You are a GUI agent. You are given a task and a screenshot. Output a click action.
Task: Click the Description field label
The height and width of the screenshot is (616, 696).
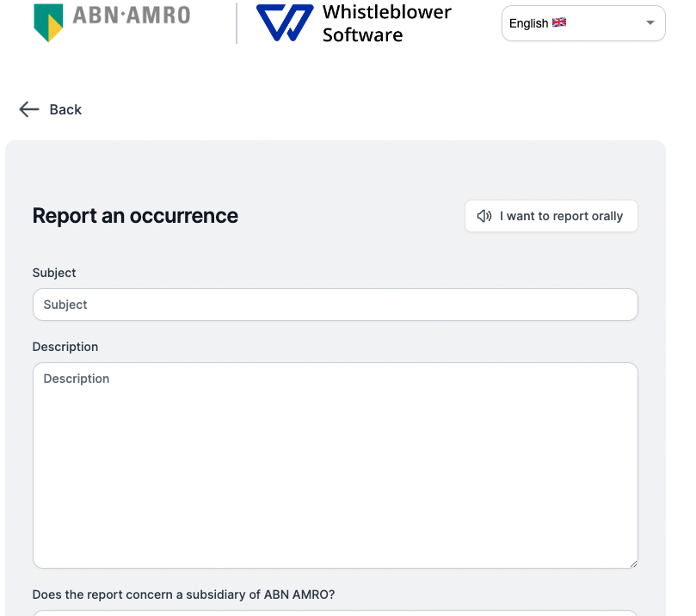[x=65, y=347]
